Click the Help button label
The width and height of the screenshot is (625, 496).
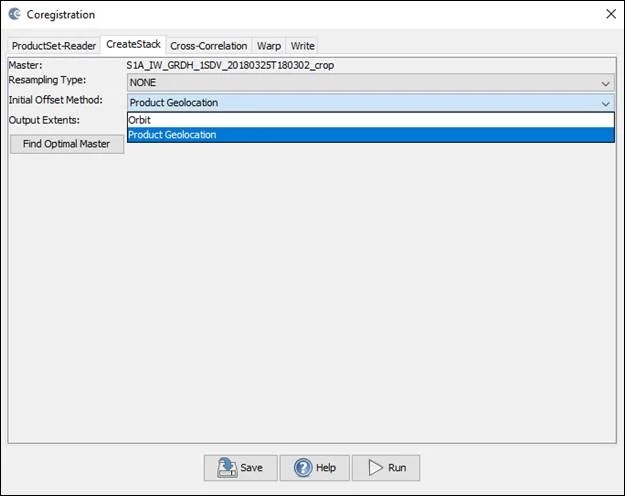326,468
